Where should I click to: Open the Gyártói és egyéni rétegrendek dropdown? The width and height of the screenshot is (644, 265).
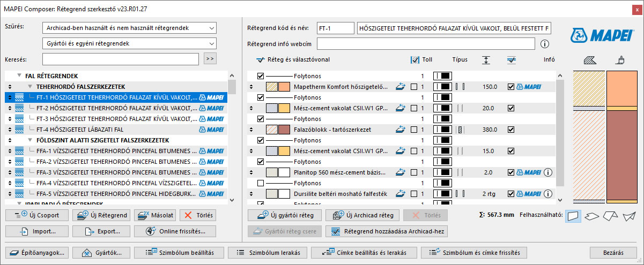click(x=129, y=43)
